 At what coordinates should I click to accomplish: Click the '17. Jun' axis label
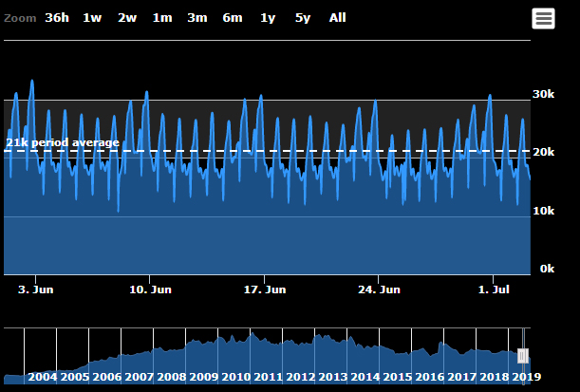click(x=265, y=289)
